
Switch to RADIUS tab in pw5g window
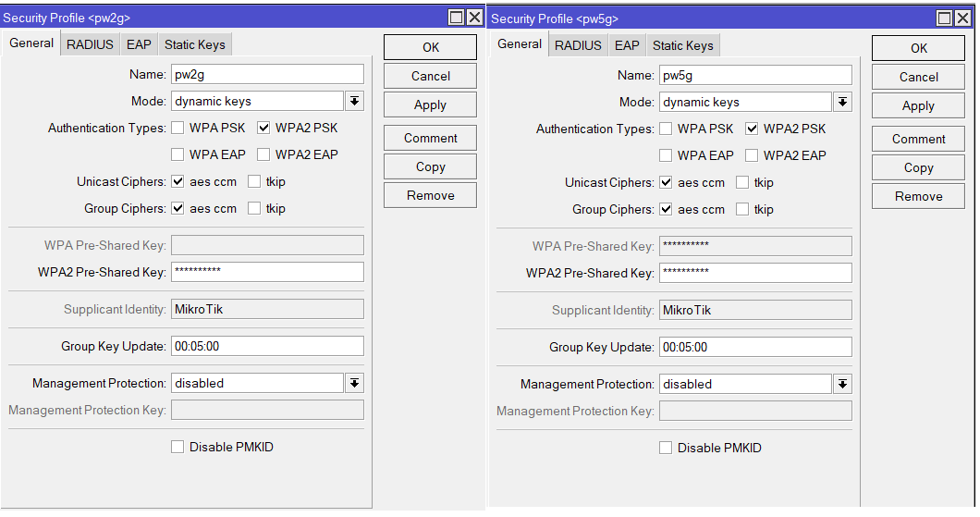click(578, 45)
